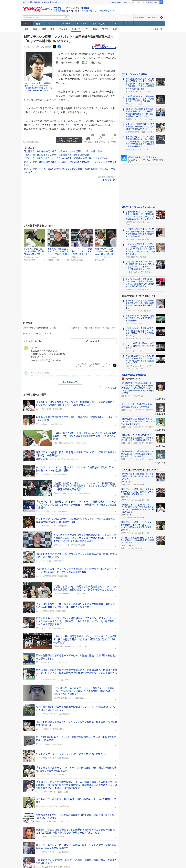The width and height of the screenshot is (186, 868).
Task: Click the keyword search input field
Action: tap(43, 18)
